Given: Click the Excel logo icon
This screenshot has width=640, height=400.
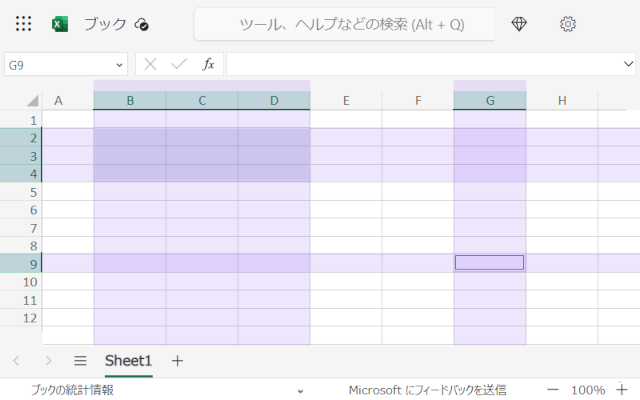Looking at the screenshot, I should click(60, 24).
